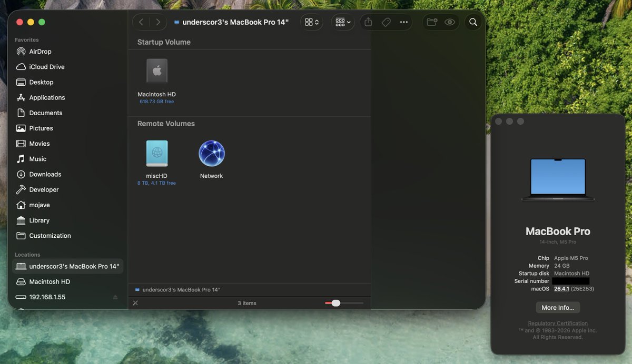Select the Network globe icon
The width and height of the screenshot is (632, 364).
tap(212, 154)
